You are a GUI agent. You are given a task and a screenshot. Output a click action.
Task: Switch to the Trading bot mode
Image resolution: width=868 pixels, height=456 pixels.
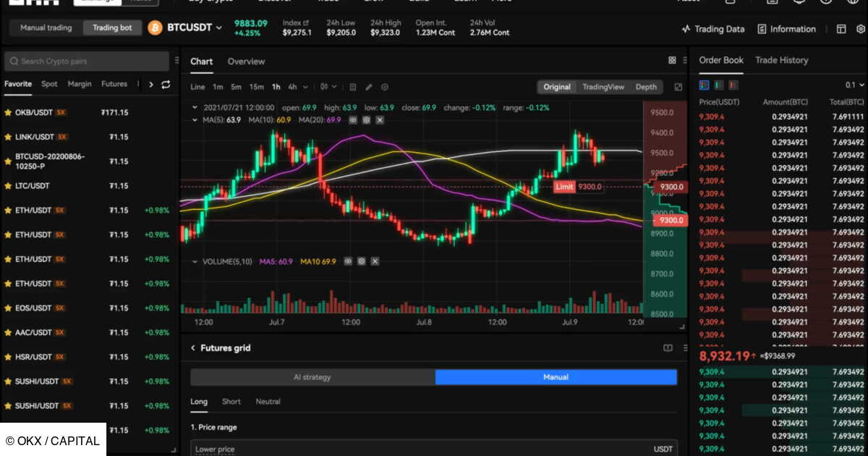112,28
